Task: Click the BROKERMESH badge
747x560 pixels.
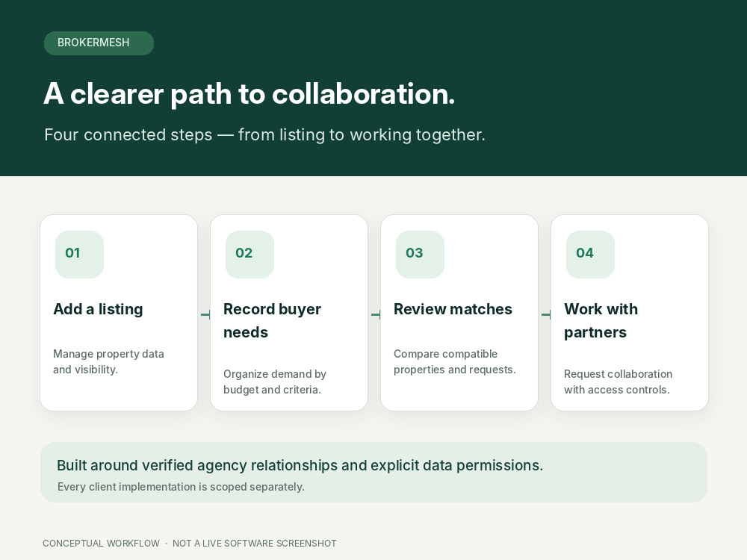Action: click(99, 43)
